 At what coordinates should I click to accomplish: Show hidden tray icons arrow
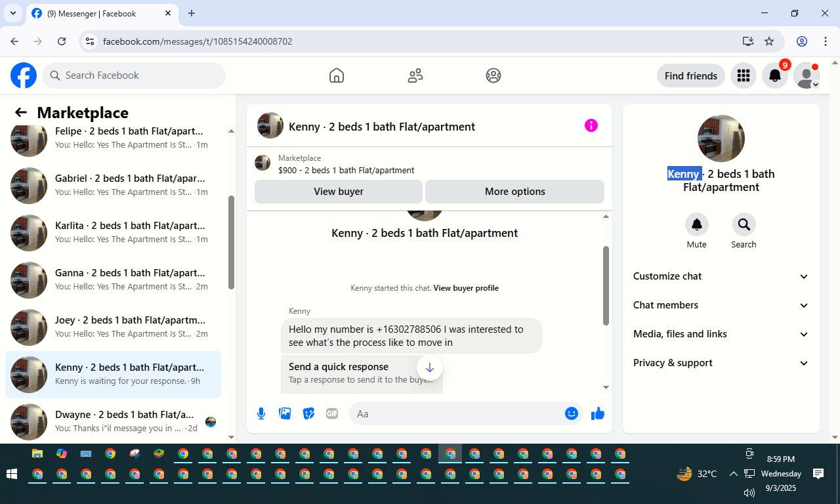pos(733,474)
